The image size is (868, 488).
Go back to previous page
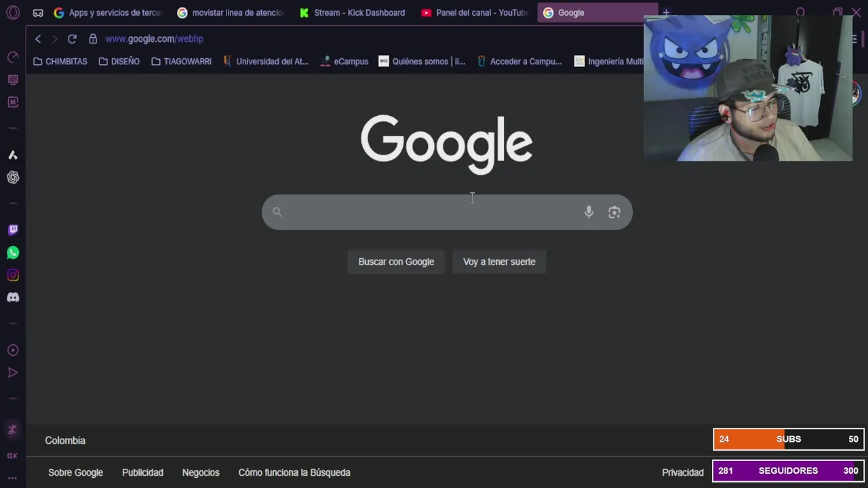click(38, 39)
